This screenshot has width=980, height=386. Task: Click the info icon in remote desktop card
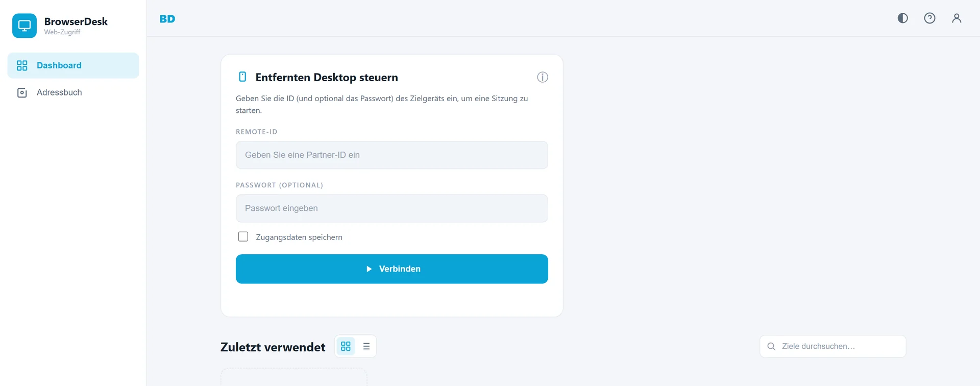point(543,77)
